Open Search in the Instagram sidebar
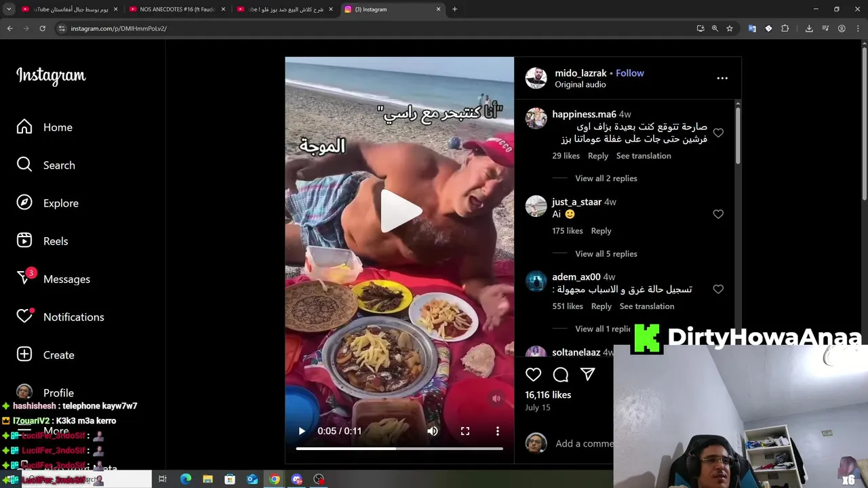Screen dimensions: 868x488 tap(46, 165)
